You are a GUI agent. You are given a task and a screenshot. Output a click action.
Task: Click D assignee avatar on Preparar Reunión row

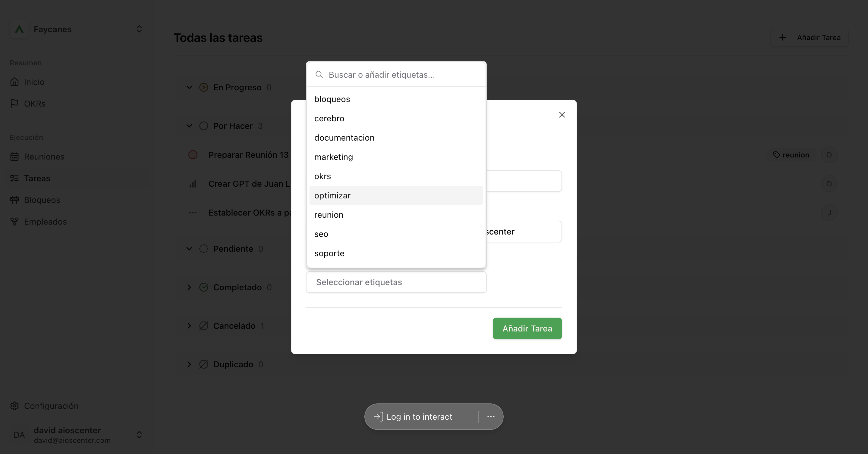click(x=829, y=155)
